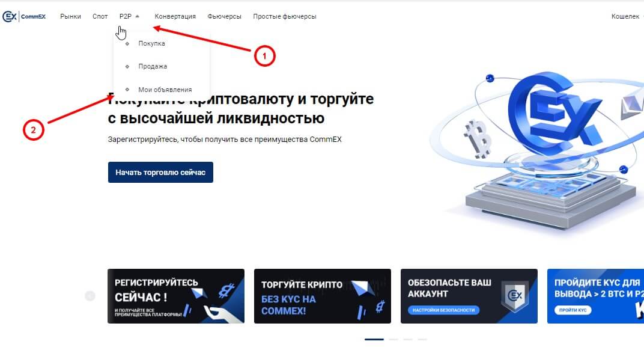Go to the Конвертация page
Image resolution: width=644 pixels, height=350 pixels.
click(175, 16)
